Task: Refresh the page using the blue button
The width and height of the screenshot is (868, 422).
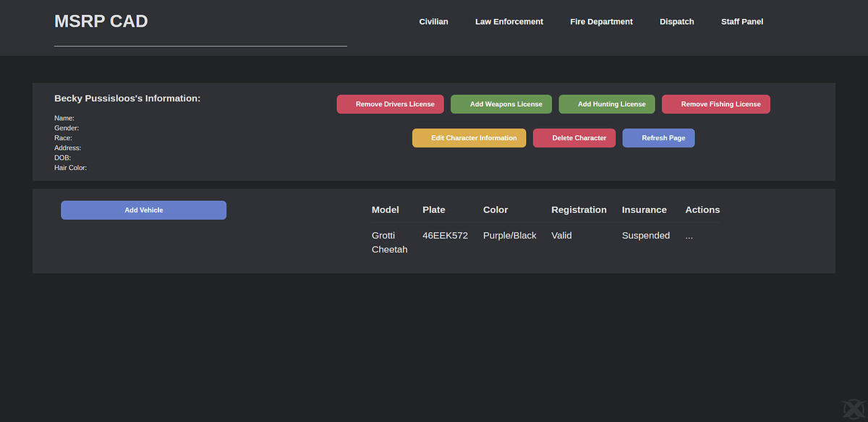Action: 659,138
